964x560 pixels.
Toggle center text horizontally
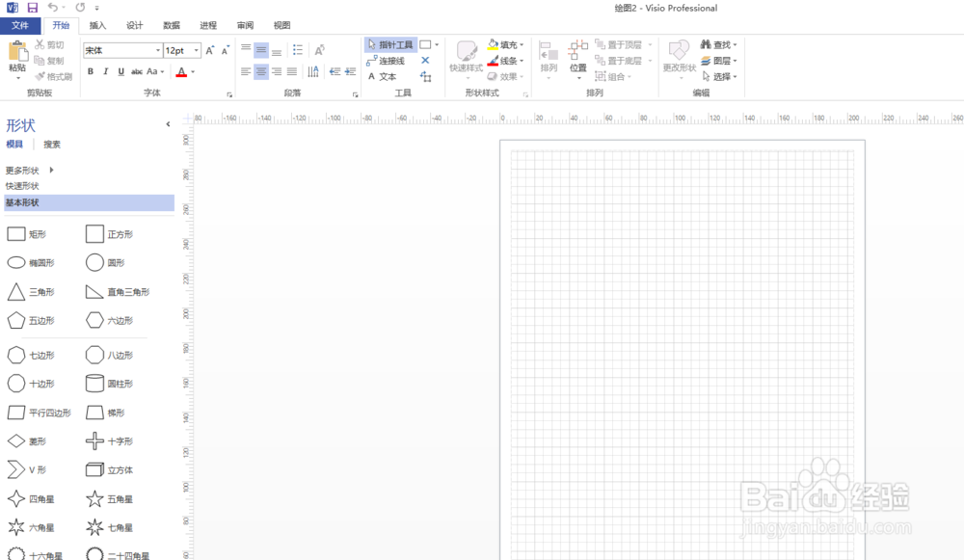coord(261,72)
